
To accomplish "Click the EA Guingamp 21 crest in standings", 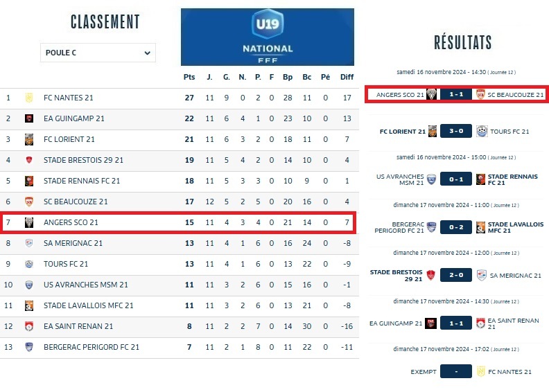I will (29, 118).
